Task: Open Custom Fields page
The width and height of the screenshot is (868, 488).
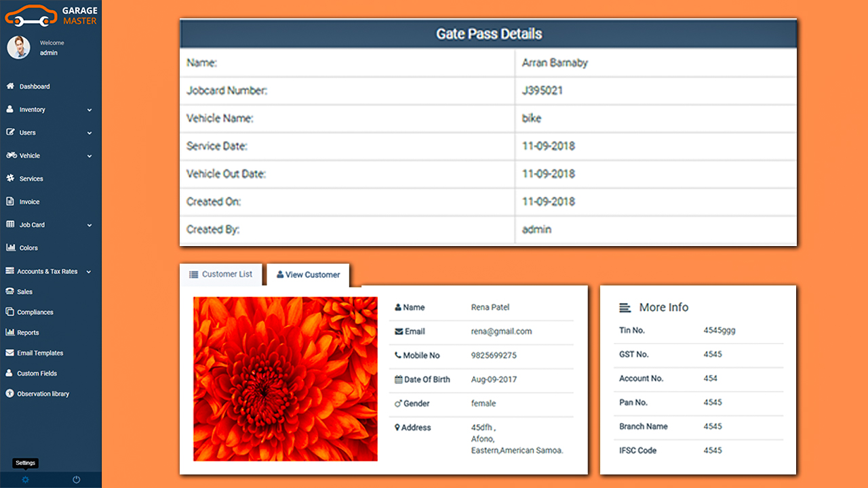Action: point(37,373)
